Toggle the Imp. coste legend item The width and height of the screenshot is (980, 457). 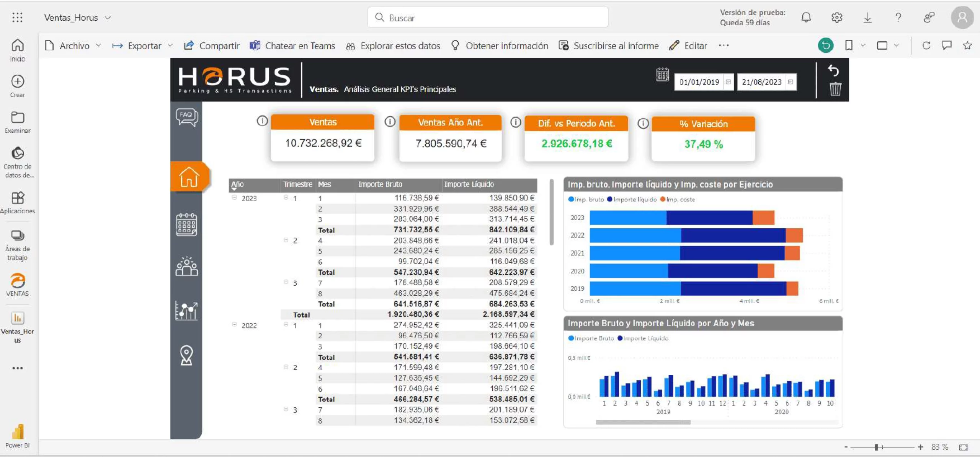click(x=678, y=199)
